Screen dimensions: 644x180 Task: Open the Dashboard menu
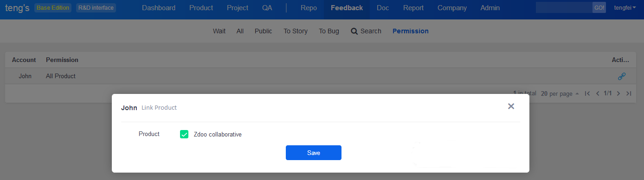[x=159, y=8]
